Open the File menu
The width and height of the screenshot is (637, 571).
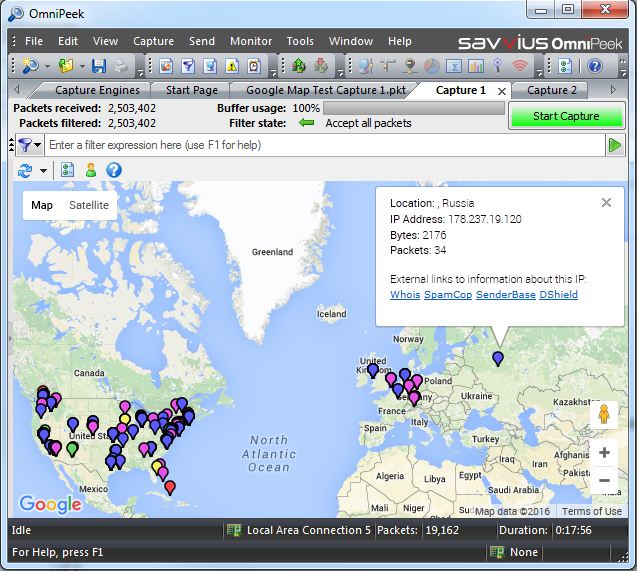[34, 41]
